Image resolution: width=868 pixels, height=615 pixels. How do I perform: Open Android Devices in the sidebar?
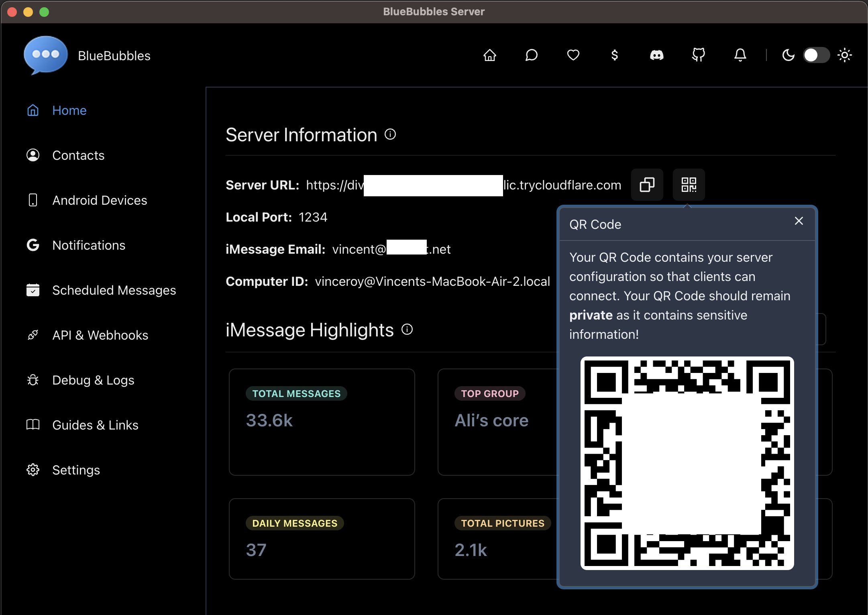point(87,200)
